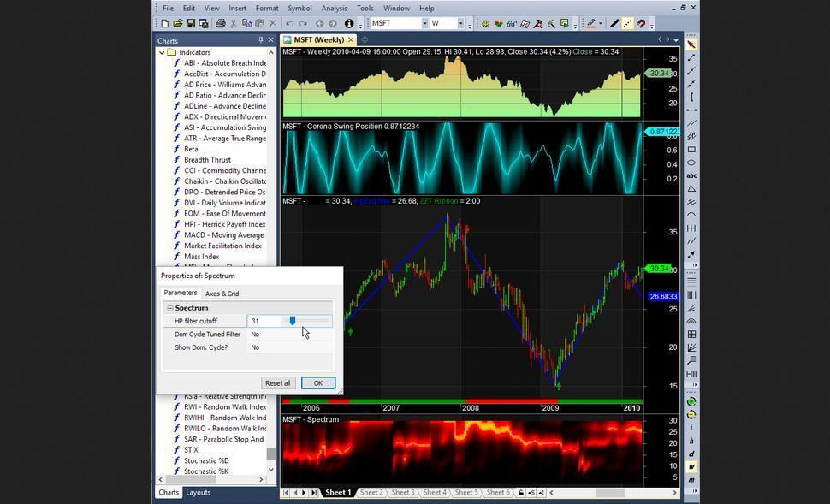Collapse the Spectrum parameter group
Screen dimensions: 830x504
(170, 308)
